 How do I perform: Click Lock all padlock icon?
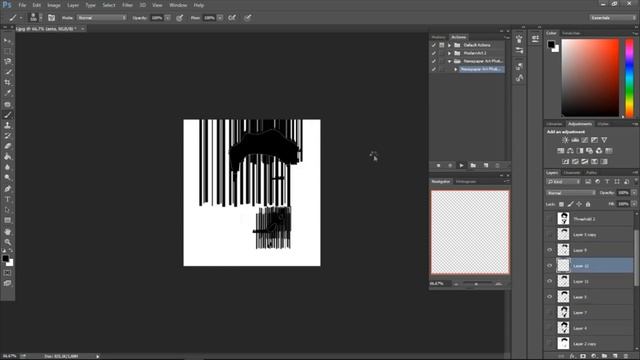(x=588, y=204)
